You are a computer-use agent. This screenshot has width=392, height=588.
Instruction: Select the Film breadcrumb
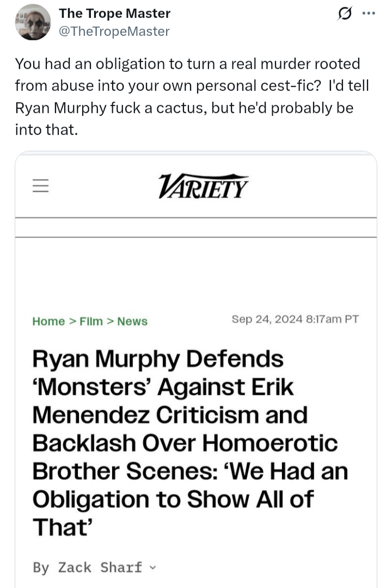(91, 321)
